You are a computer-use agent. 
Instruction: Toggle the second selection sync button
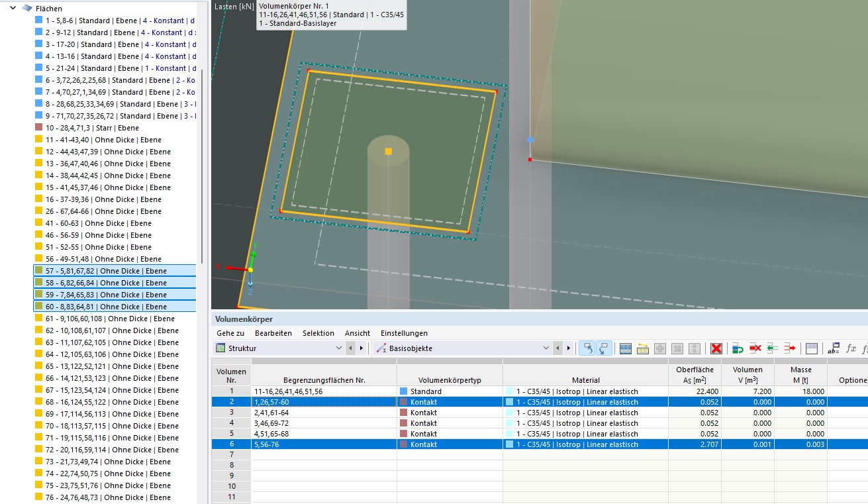click(604, 348)
